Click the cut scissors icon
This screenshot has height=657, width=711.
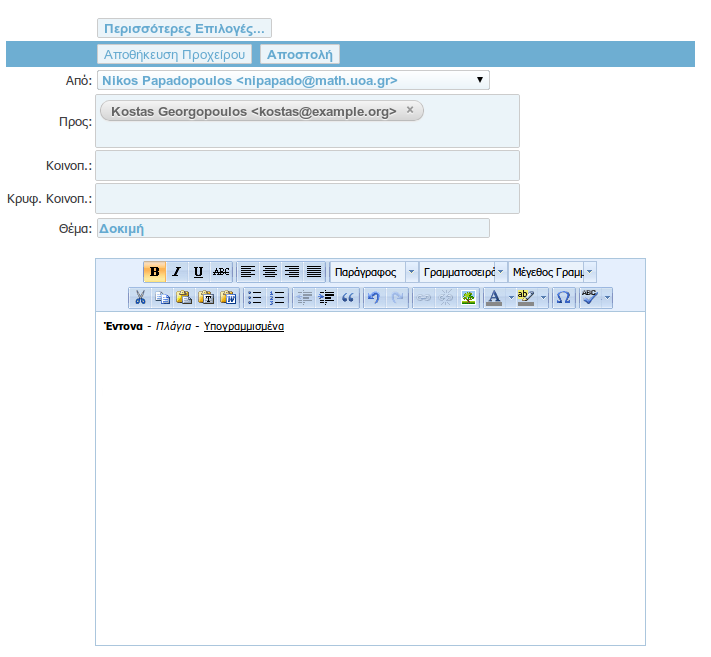pyautogui.click(x=140, y=298)
